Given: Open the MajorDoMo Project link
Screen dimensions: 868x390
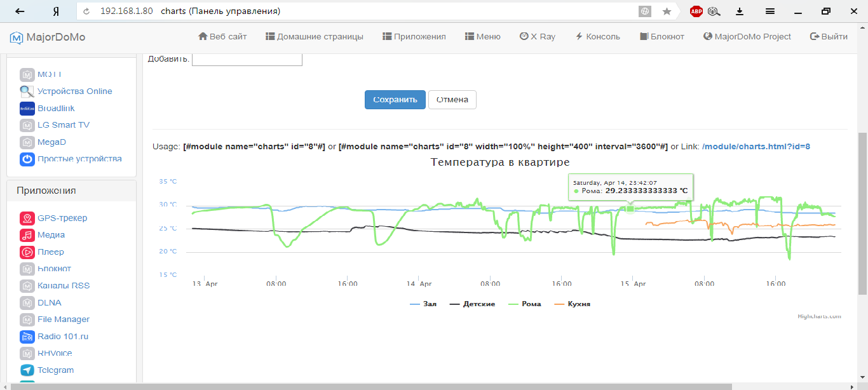Looking at the screenshot, I should [747, 37].
